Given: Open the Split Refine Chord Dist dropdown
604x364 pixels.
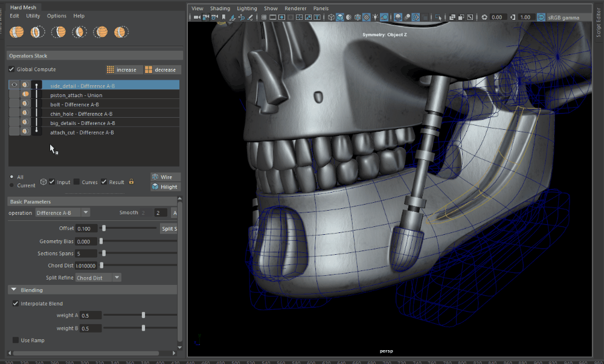Looking at the screenshot, I should coord(98,278).
